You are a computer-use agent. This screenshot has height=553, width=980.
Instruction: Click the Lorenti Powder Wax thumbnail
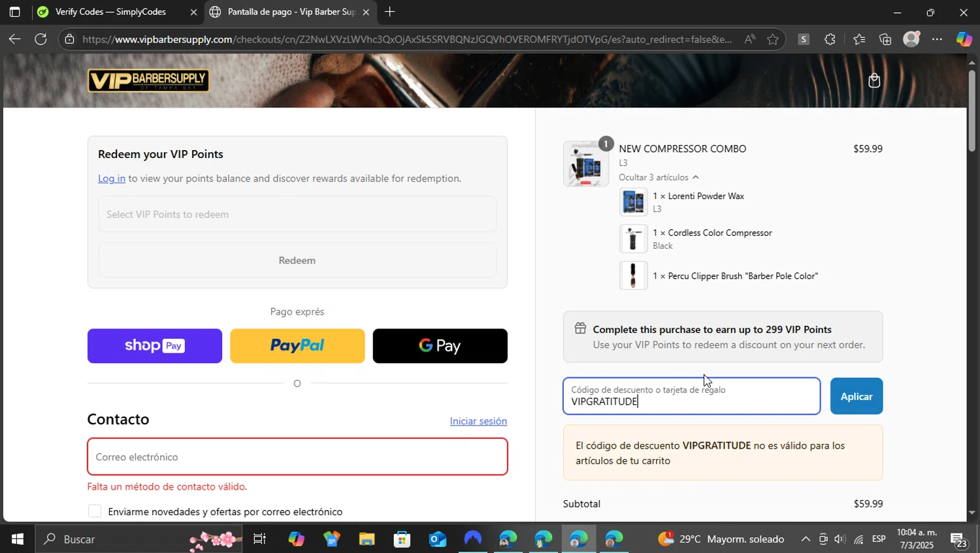633,202
